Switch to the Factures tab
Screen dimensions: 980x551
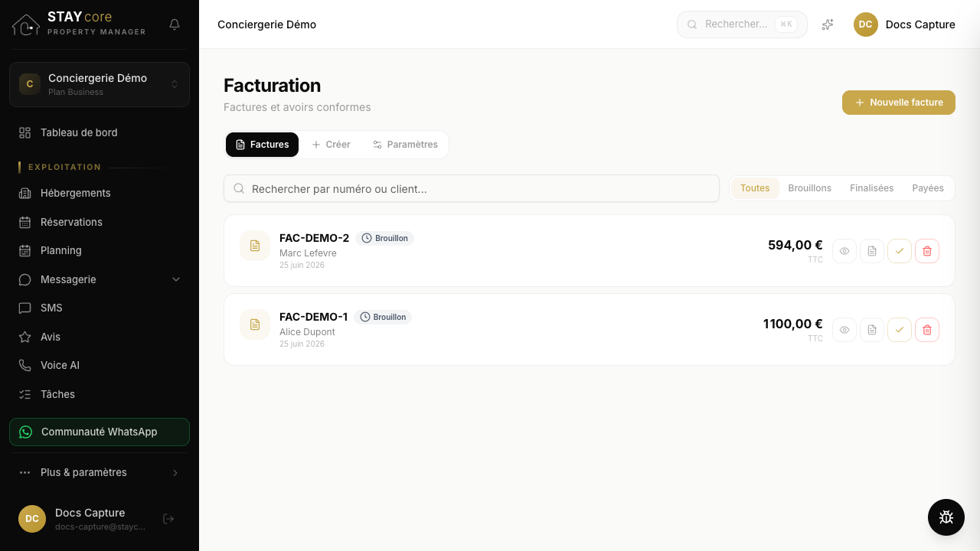[262, 145]
